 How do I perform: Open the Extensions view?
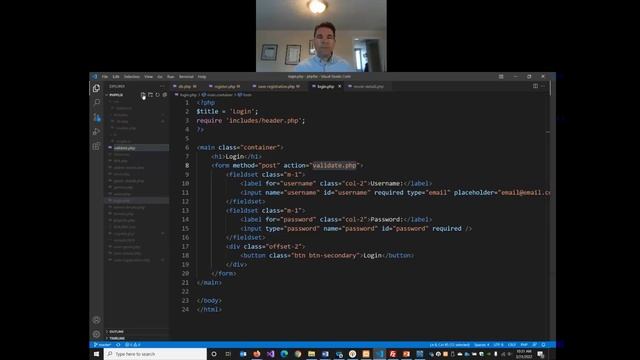pyautogui.click(x=96, y=147)
